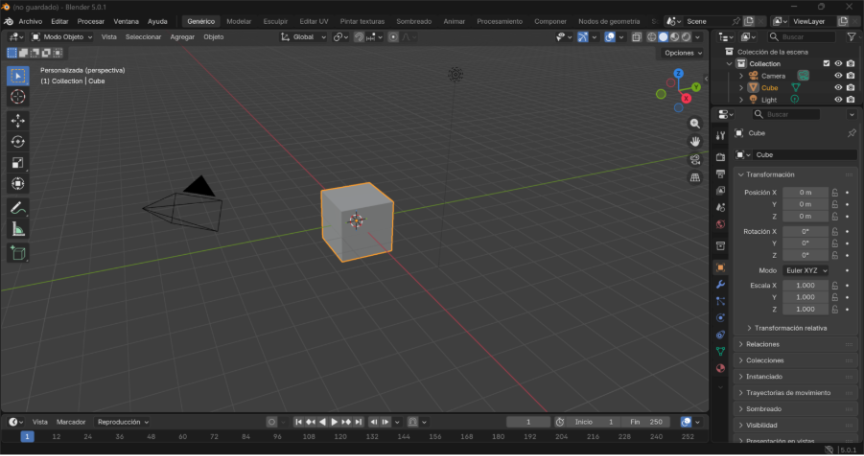Select the Cursor tool in left toolbar
The width and height of the screenshot is (864, 456).
tap(18, 97)
